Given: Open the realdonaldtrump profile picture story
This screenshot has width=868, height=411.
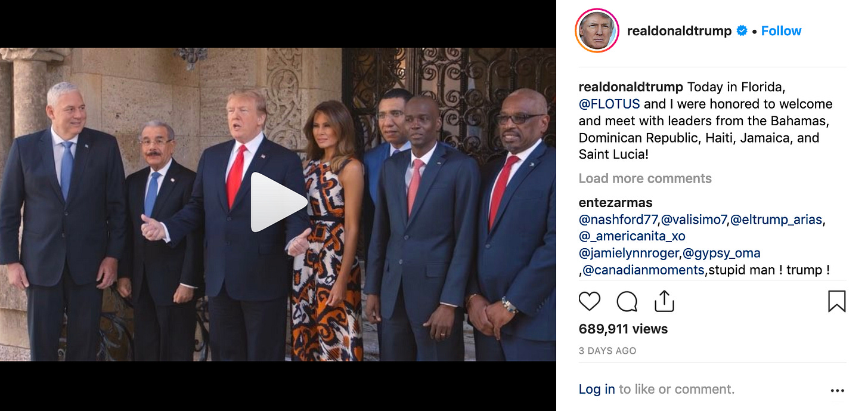Looking at the screenshot, I should coord(597,30).
